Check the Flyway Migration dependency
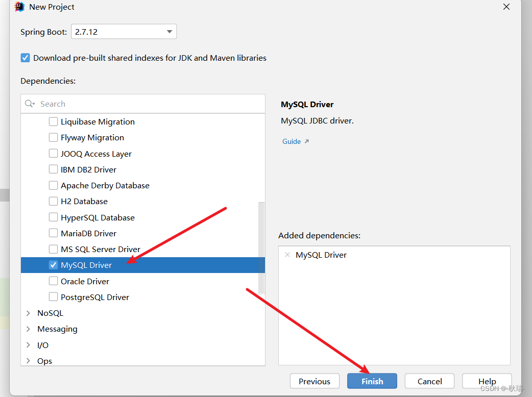 [x=53, y=137]
